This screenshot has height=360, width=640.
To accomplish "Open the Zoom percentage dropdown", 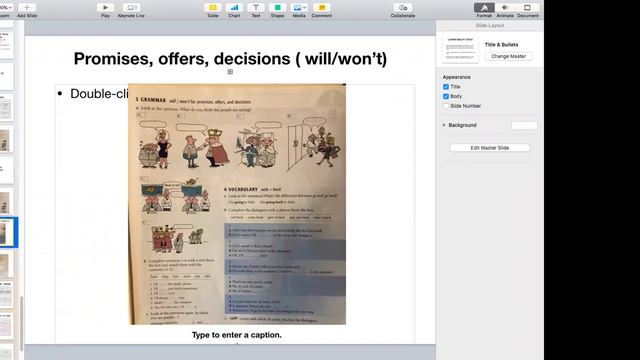I will click(6, 8).
